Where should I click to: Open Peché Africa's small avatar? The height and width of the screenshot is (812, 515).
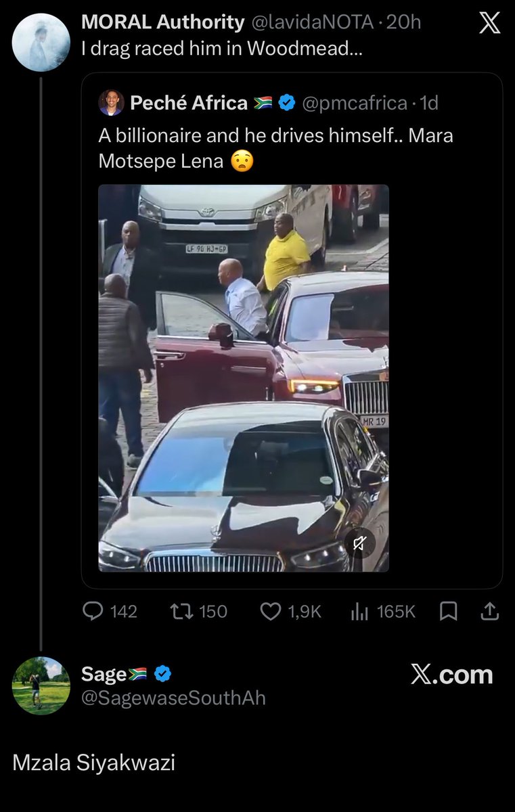pyautogui.click(x=111, y=103)
